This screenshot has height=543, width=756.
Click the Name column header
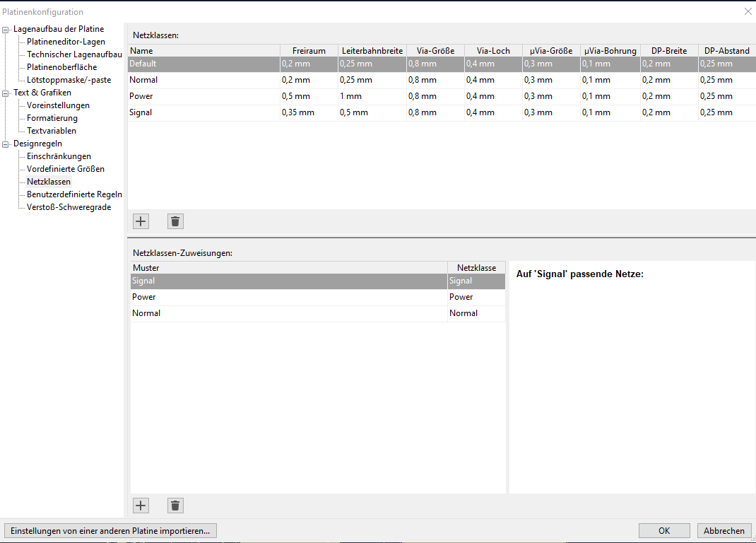point(204,51)
